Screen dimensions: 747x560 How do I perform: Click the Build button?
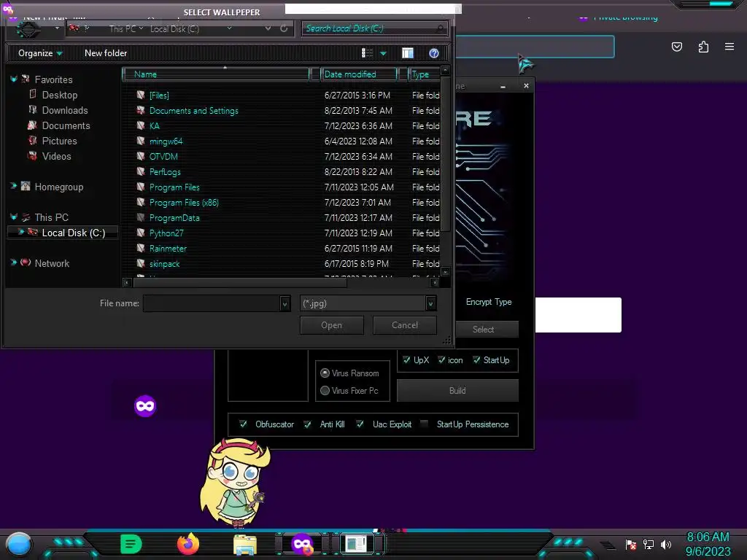pyautogui.click(x=457, y=391)
